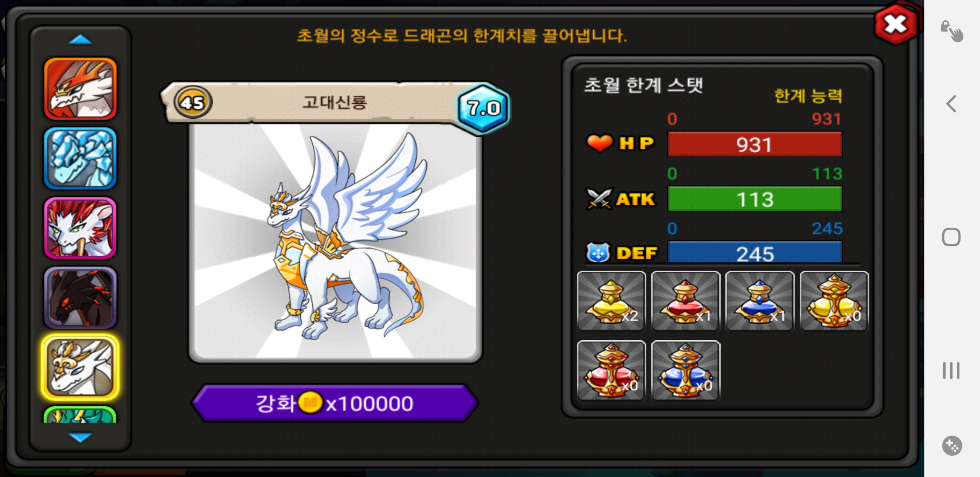Use the small blue essence potion x1
980x477 pixels.
(x=760, y=301)
